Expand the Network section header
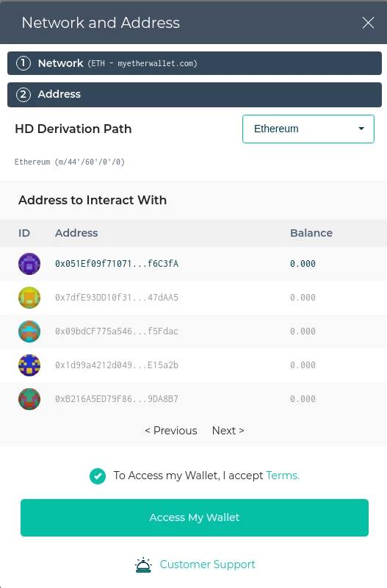387x588 pixels. 195,63
